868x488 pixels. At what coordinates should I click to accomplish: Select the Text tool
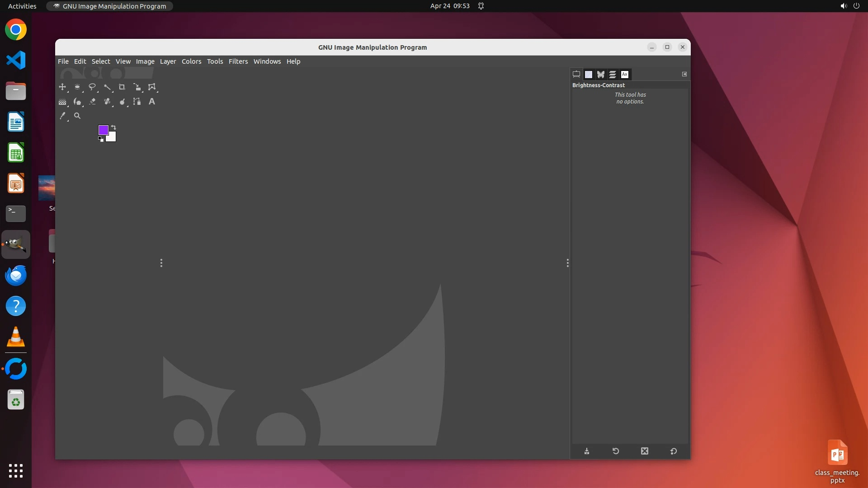click(x=152, y=102)
